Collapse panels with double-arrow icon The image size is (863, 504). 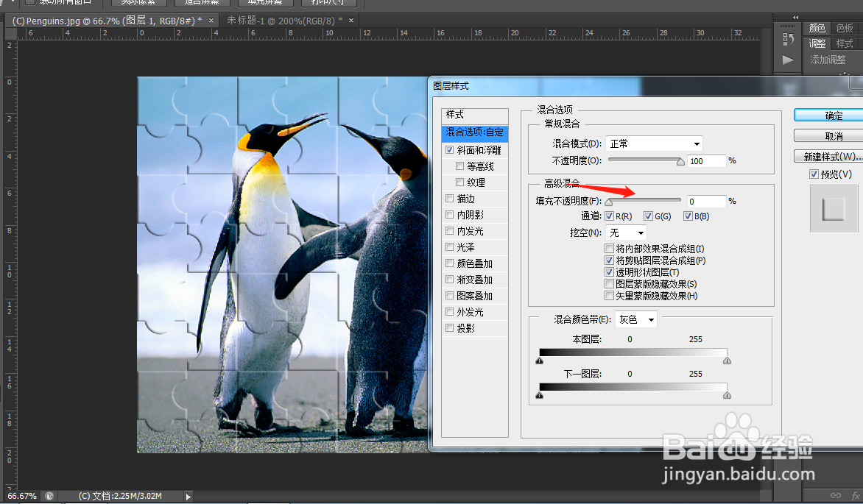pyautogui.click(x=795, y=17)
